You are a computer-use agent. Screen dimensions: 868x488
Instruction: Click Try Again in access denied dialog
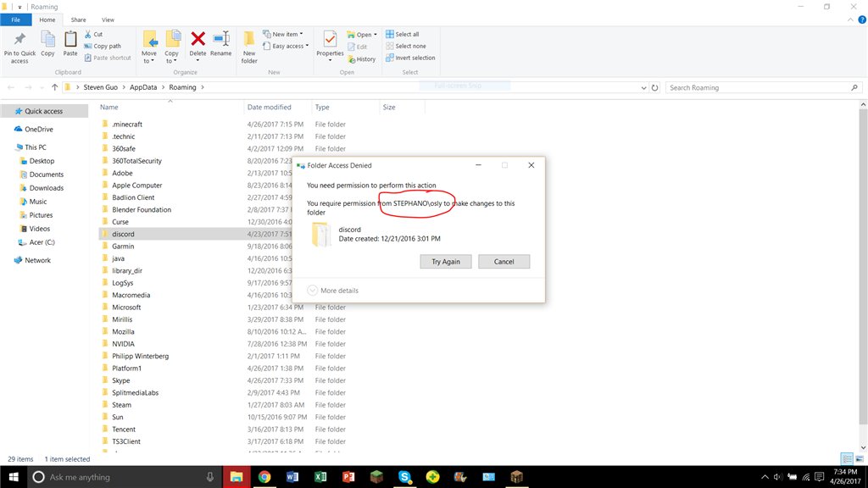446,262
